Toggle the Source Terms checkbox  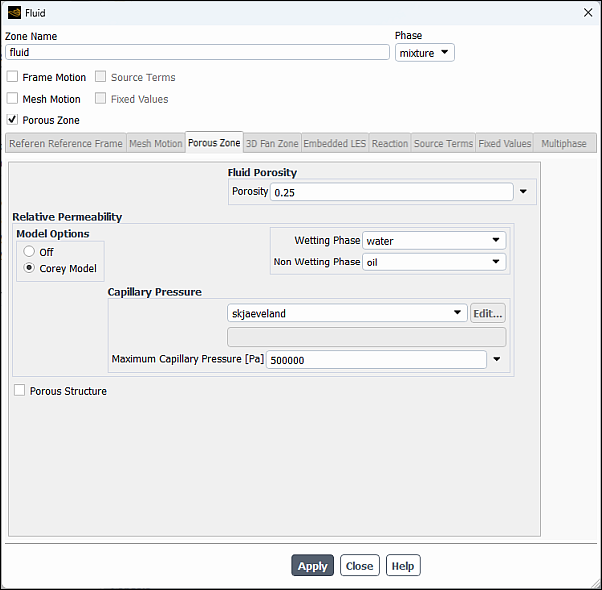[101, 77]
